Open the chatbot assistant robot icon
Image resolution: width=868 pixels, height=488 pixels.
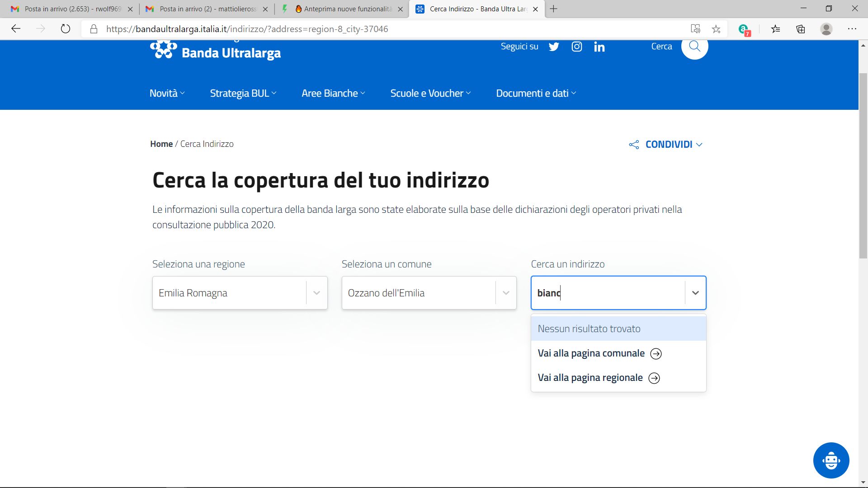[831, 460]
